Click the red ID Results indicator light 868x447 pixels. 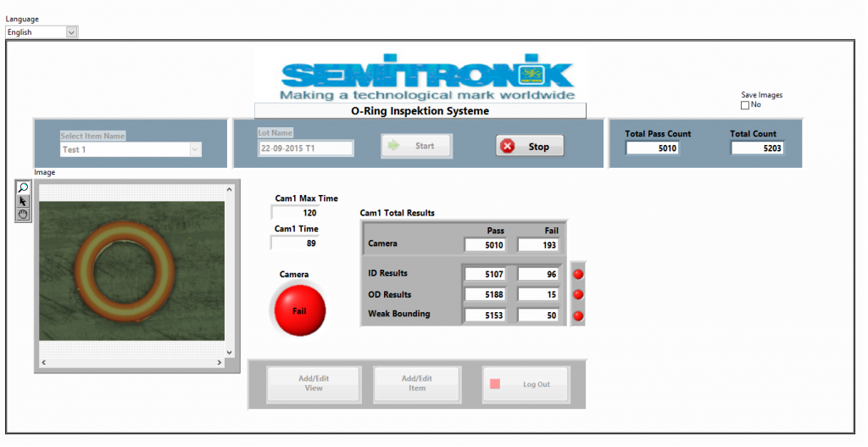pos(579,274)
